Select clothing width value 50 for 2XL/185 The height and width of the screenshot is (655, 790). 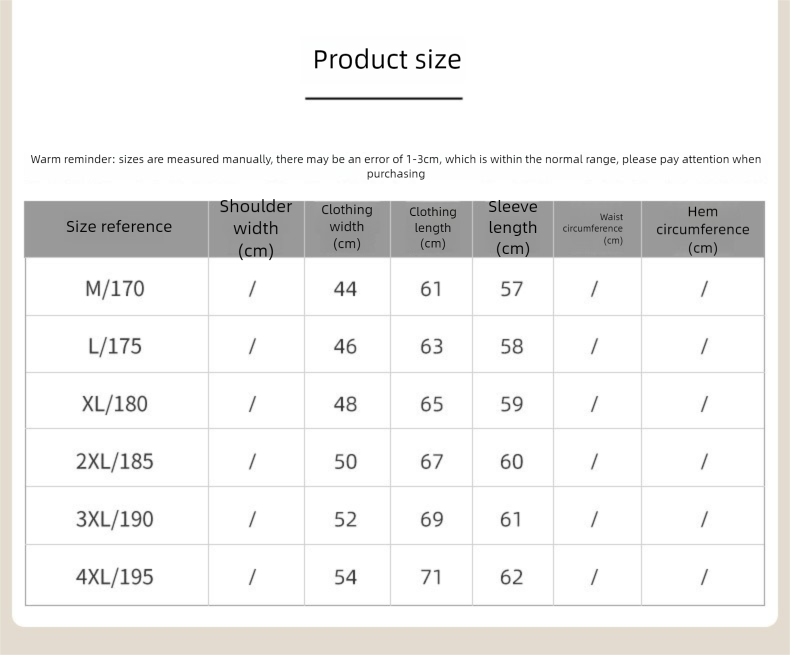345,462
